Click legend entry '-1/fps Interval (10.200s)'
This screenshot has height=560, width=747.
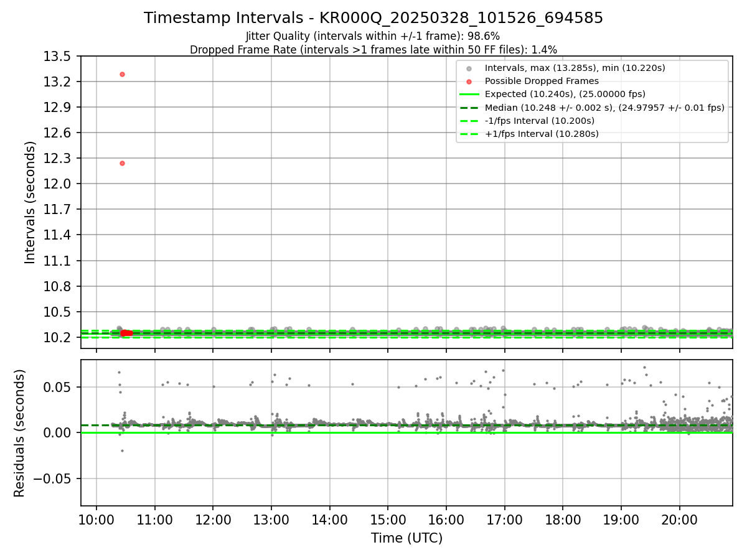(x=540, y=121)
